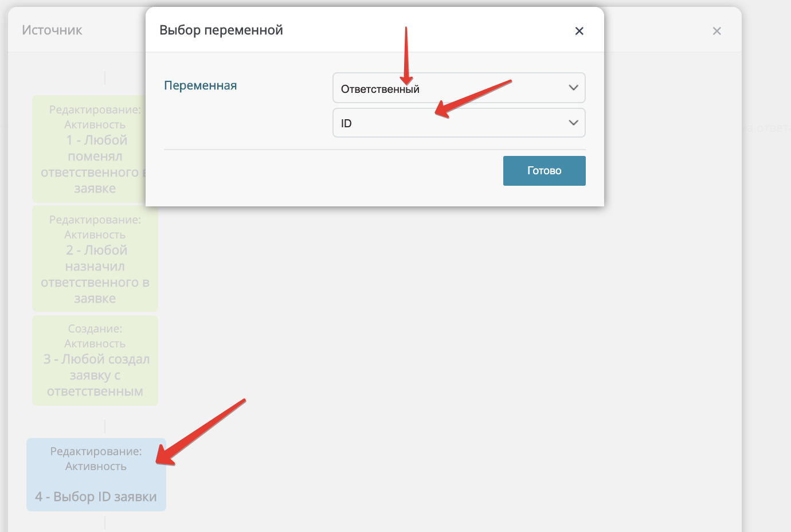Screen dimensions: 791x532
Task: Click Редактирование: Активность header of blue block
Action: click(96, 459)
